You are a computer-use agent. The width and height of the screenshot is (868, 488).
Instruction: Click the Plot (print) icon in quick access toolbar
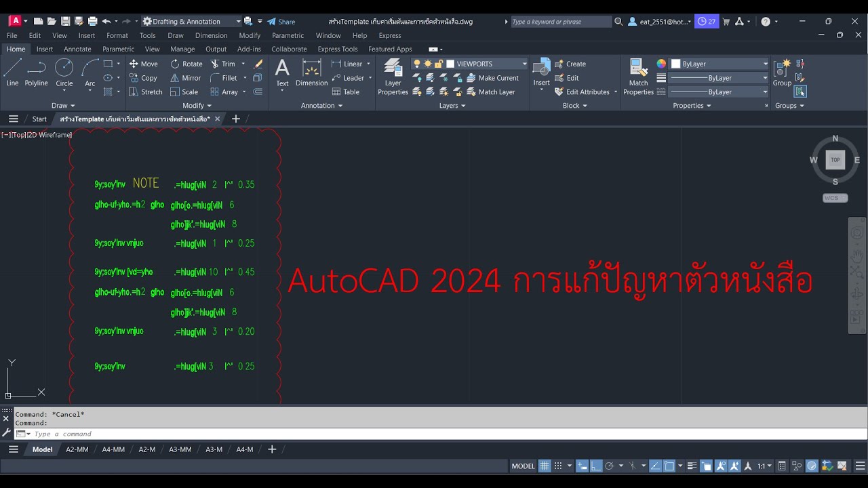click(92, 22)
